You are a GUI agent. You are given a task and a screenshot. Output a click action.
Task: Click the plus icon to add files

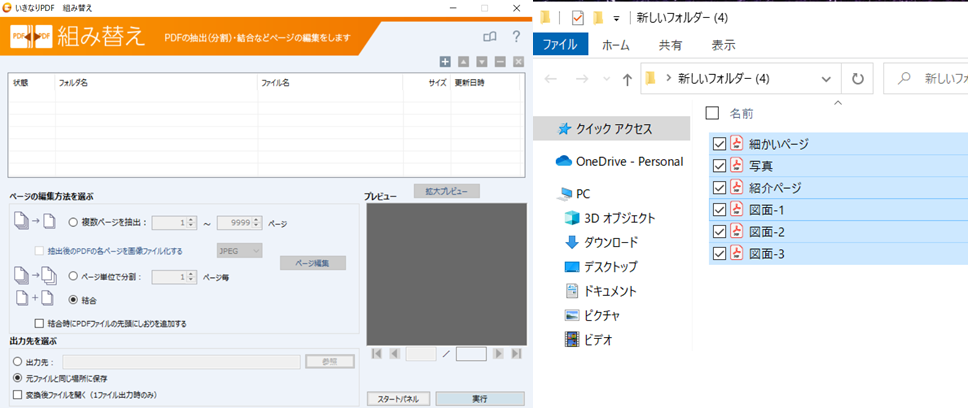[445, 62]
